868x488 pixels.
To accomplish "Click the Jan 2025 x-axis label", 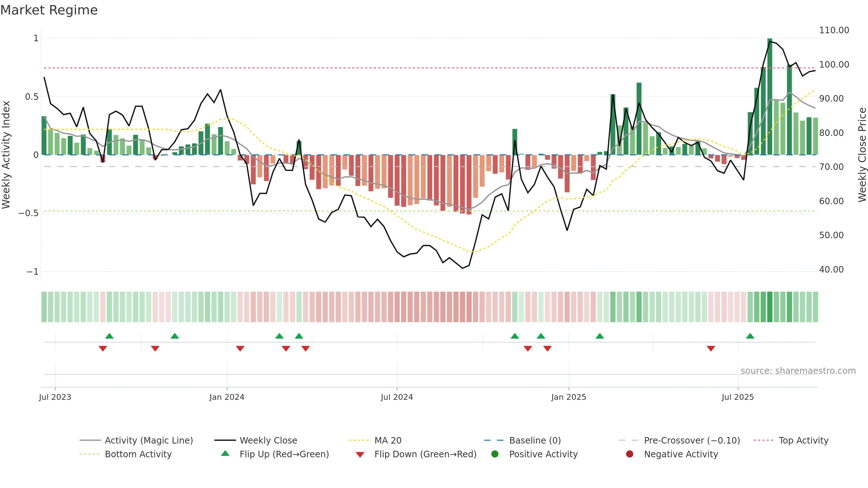I will point(569,397).
